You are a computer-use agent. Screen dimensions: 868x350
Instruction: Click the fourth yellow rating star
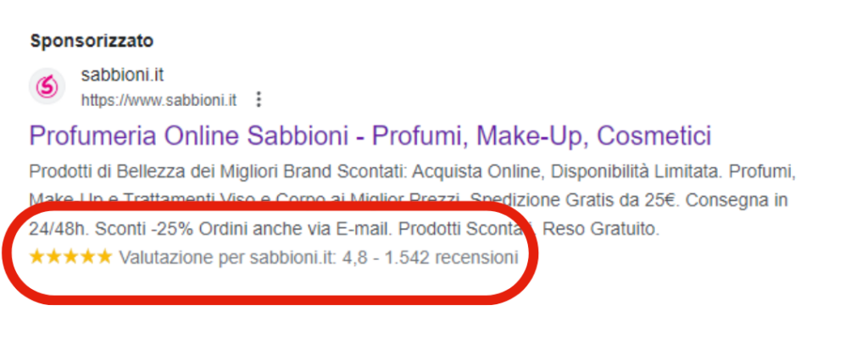tap(87, 257)
